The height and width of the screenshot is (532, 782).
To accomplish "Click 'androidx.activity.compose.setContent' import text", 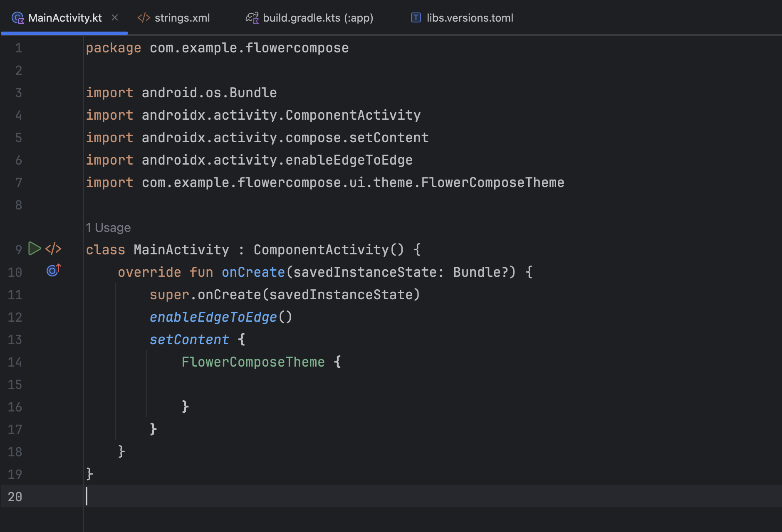I will point(285,138).
